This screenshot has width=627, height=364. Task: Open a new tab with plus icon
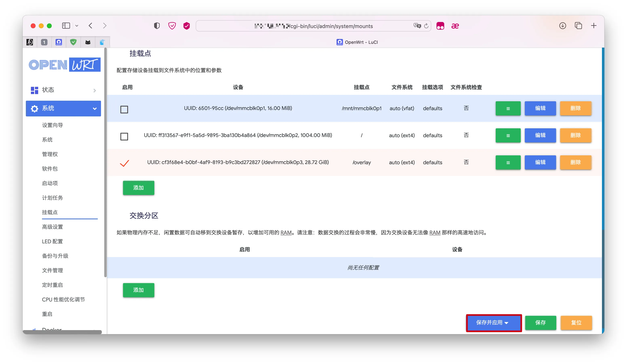tap(594, 26)
